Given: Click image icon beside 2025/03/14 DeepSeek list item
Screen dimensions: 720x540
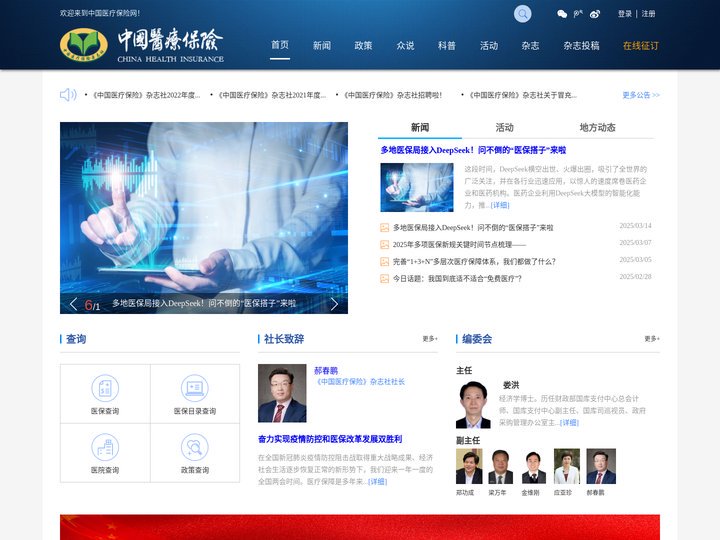Looking at the screenshot, I should point(384,228).
